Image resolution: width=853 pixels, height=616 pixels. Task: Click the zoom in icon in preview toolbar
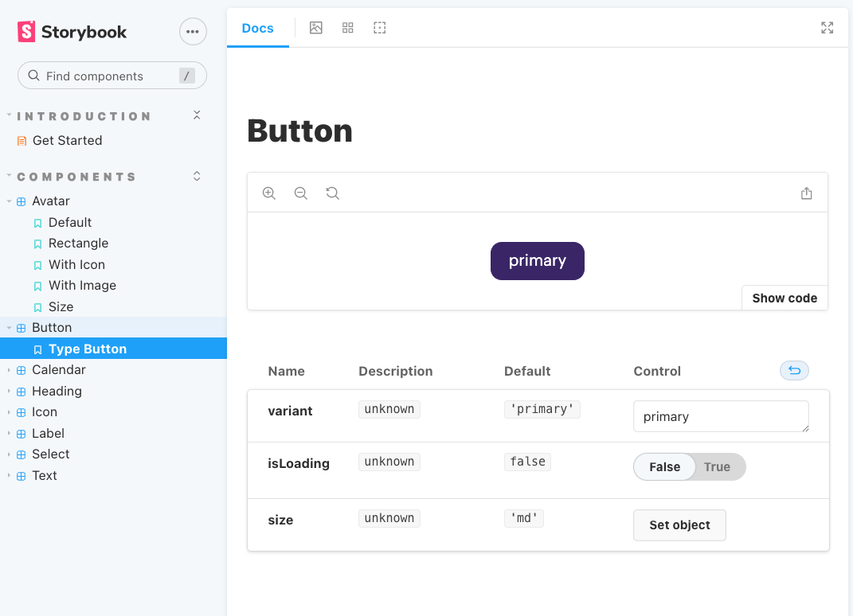click(x=269, y=193)
